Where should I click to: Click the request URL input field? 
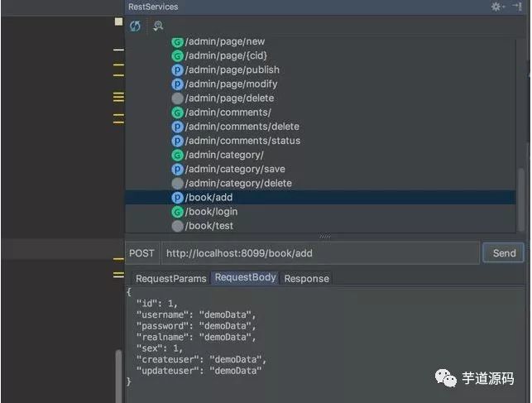pos(321,253)
